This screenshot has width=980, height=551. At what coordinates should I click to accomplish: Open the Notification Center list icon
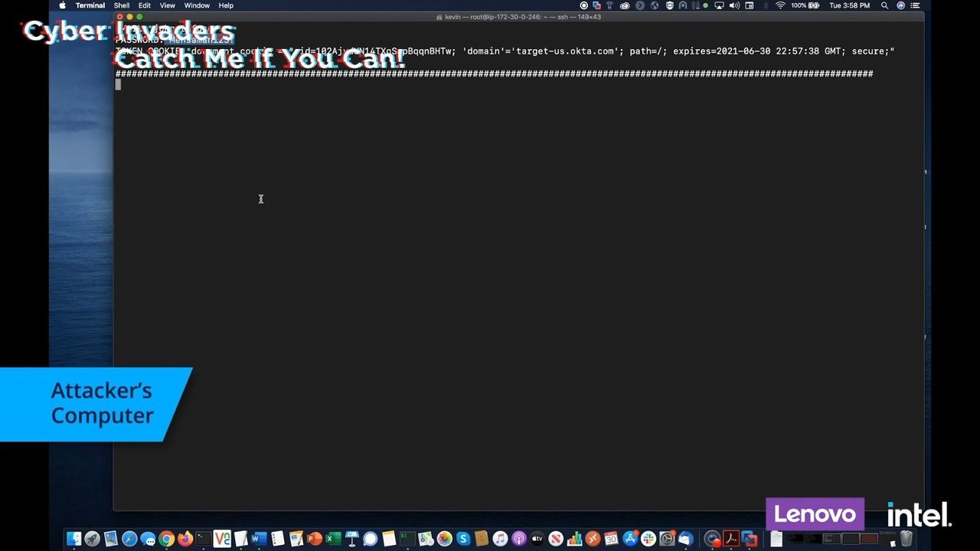(x=915, y=5)
